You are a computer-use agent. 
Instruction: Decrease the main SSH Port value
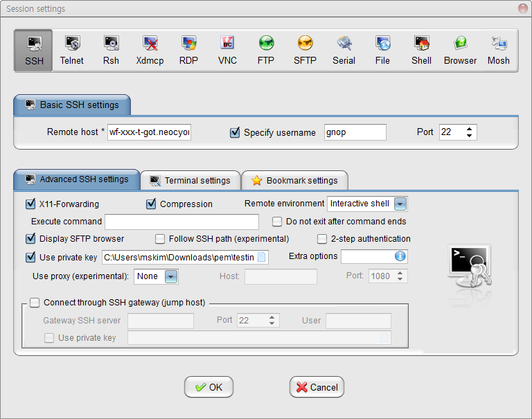[x=469, y=135]
